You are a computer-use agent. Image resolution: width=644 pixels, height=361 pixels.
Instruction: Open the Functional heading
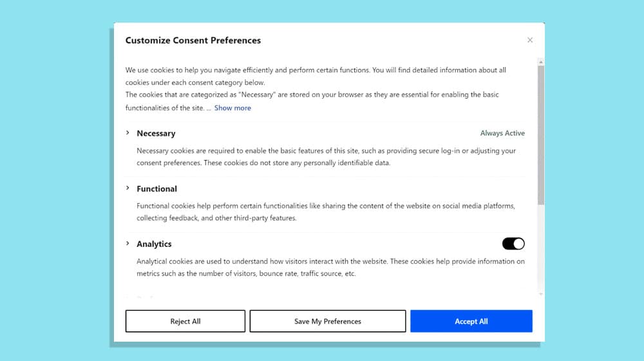point(157,189)
